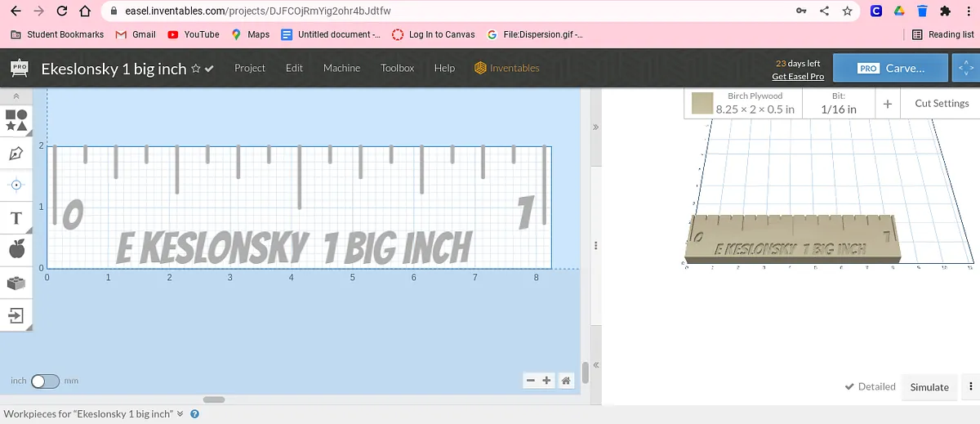Open the Apps brick icon
Viewport: 980px width, 424px height.
16,283
